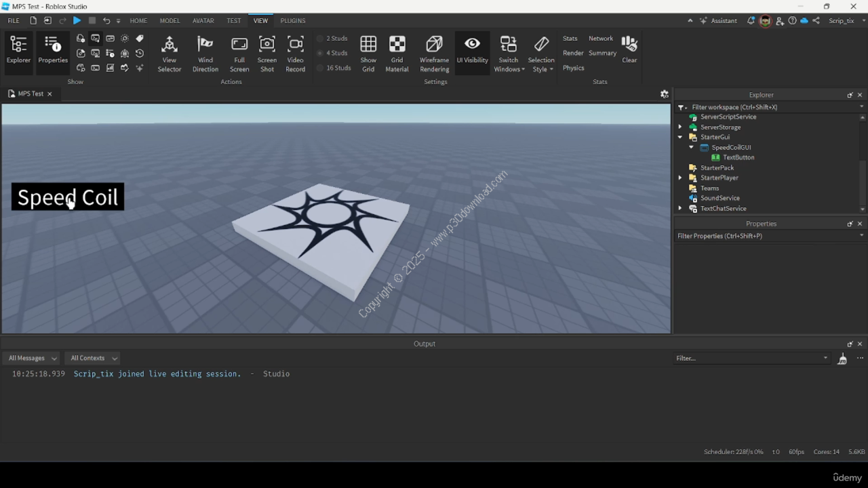Toggle Show Grid

click(x=368, y=54)
